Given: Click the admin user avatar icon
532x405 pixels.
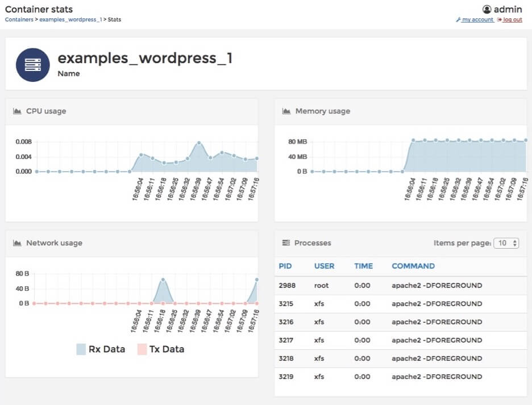Looking at the screenshot, I should click(x=487, y=9).
